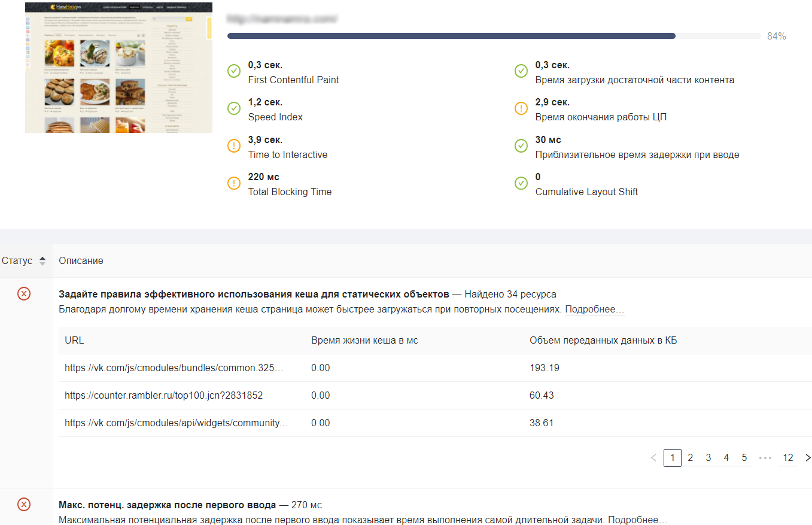This screenshot has width=812, height=525.
Task: Click the 84% performance progress bar
Action: click(494, 36)
